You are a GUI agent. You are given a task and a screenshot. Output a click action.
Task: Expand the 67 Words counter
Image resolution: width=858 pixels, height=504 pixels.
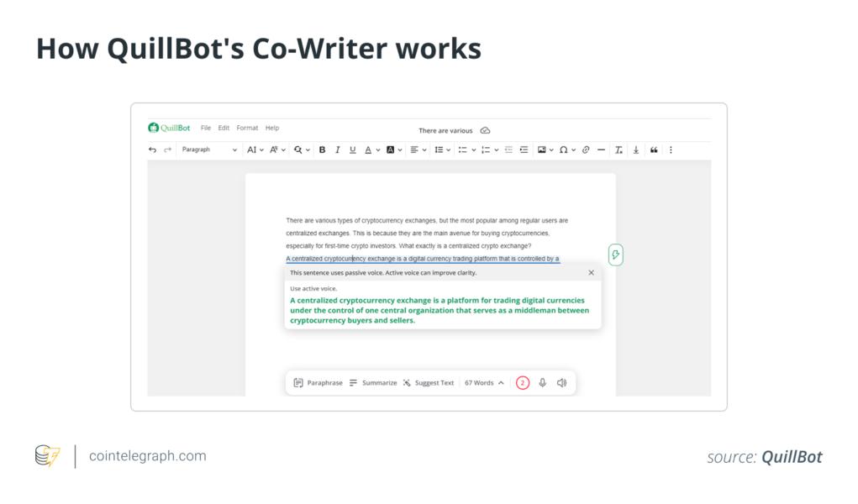pos(484,382)
